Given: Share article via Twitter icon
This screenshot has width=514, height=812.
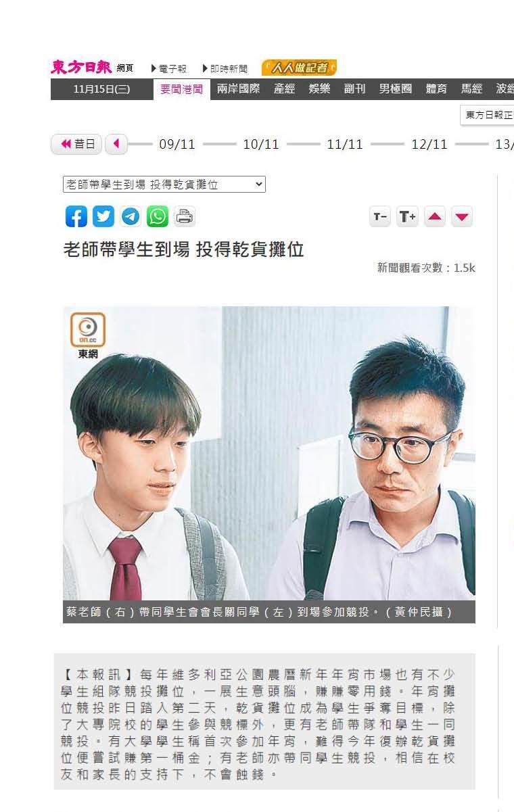Looking at the screenshot, I should [x=103, y=216].
